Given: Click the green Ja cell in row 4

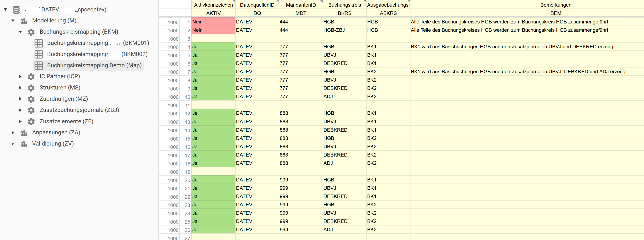Looking at the screenshot, I should coord(213,47).
